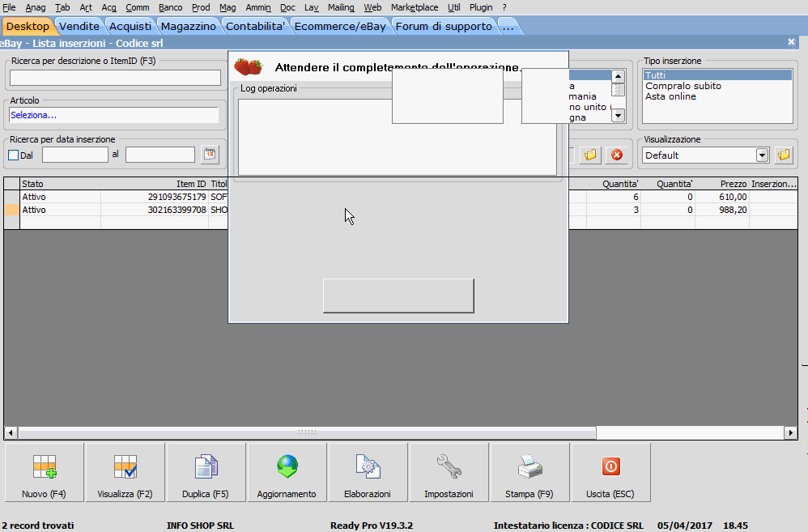Click the '...' overflow tab
This screenshot has height=532, width=808.
(x=508, y=26)
